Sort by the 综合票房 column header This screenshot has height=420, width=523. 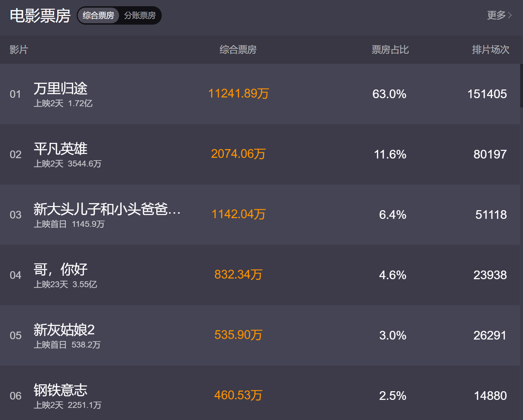coord(238,50)
